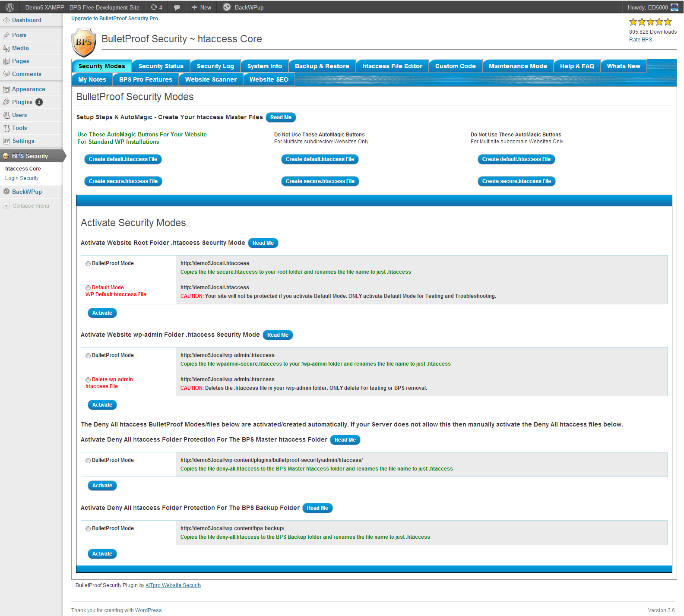Click Read Me for wp-admin Folder mode
Screen dimensions: 684x616
278,335
